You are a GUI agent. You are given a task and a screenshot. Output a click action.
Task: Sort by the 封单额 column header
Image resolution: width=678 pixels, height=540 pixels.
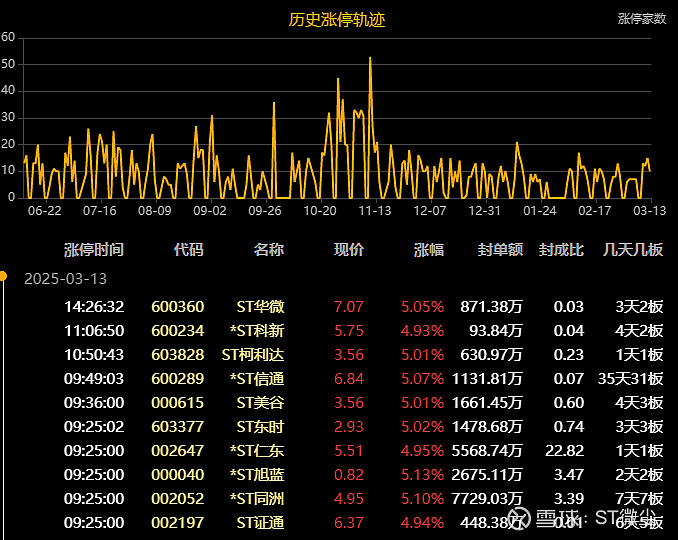point(500,249)
